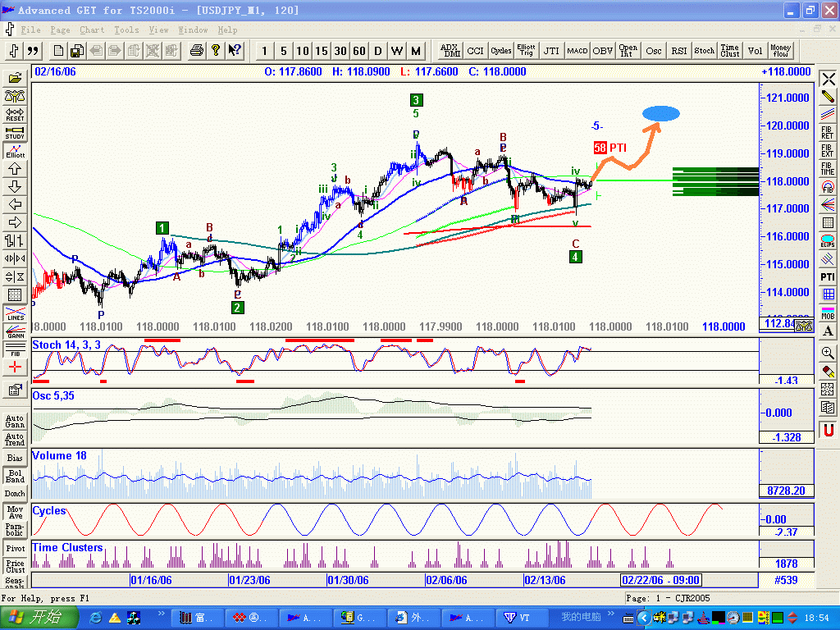Add RSI indicator
The width and height of the screenshot is (840, 630).
(678, 51)
